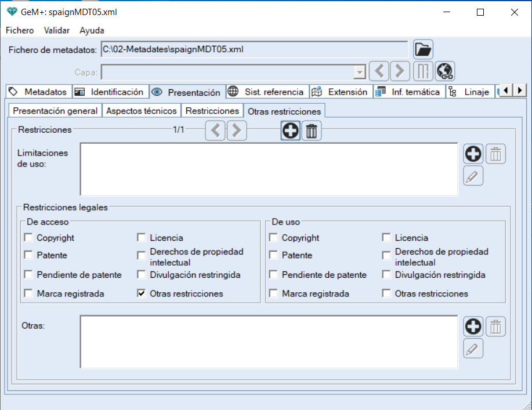Viewport: 532px width, 410px height.
Task: Expand the Capa dropdown list
Action: coord(360,72)
